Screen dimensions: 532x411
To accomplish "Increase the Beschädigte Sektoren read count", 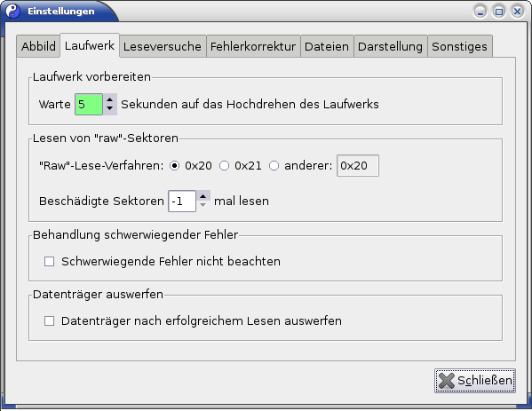I will tap(202, 196).
